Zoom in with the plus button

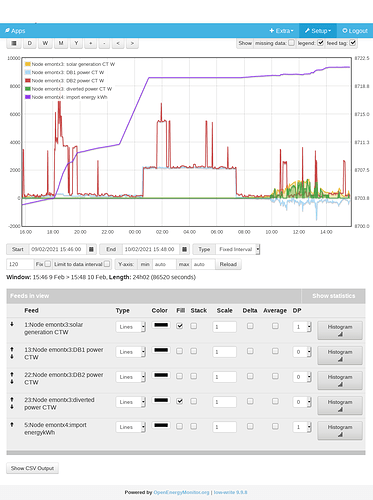click(90, 43)
